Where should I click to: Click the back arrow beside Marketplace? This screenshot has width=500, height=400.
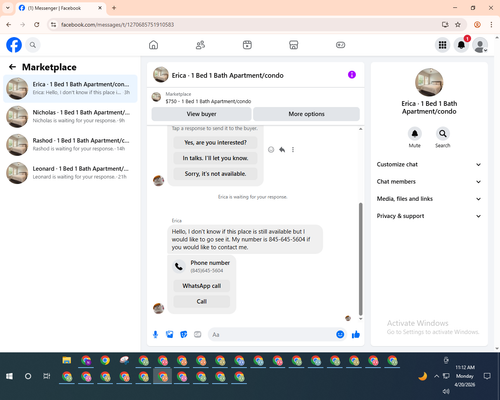(12, 67)
